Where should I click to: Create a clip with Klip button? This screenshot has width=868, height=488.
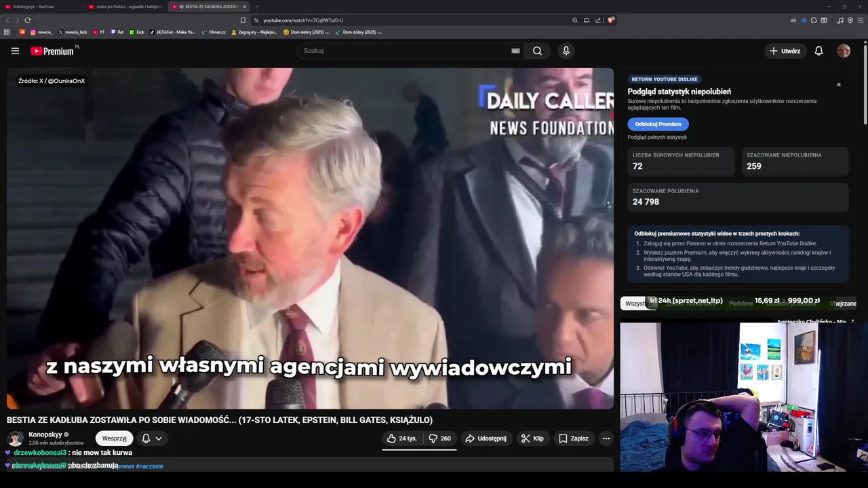click(x=532, y=439)
